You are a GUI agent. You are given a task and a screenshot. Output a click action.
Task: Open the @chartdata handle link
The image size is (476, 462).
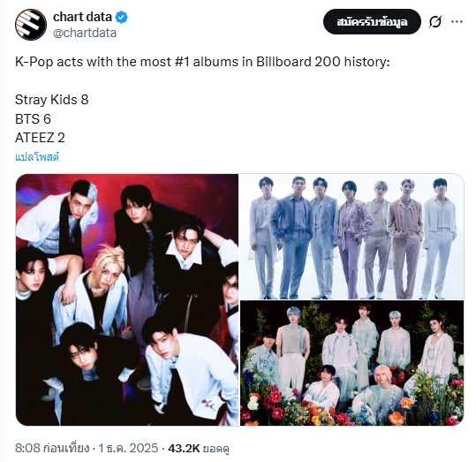pyautogui.click(x=85, y=33)
